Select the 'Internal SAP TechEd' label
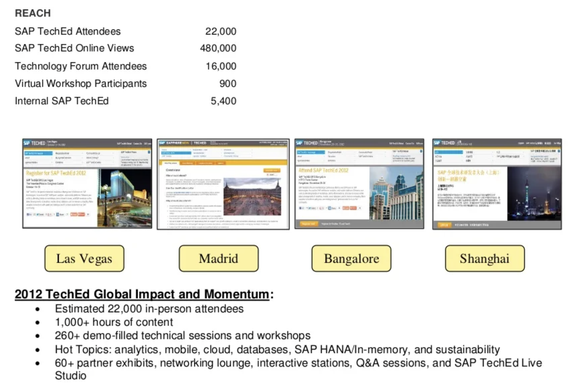This screenshot has height=392, width=571. pyautogui.click(x=62, y=101)
